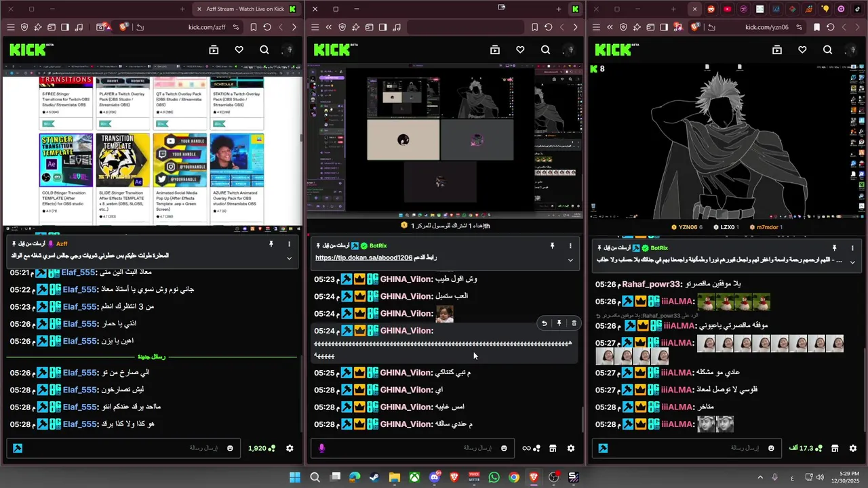Screen dimensions: 868x488
Task: Reload the page in the middle browser window
Action: (548, 27)
